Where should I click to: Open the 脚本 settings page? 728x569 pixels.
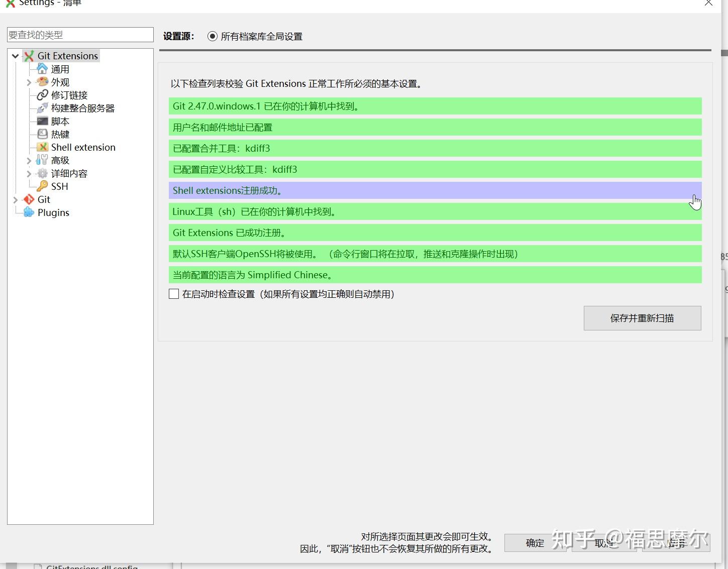[x=60, y=121]
